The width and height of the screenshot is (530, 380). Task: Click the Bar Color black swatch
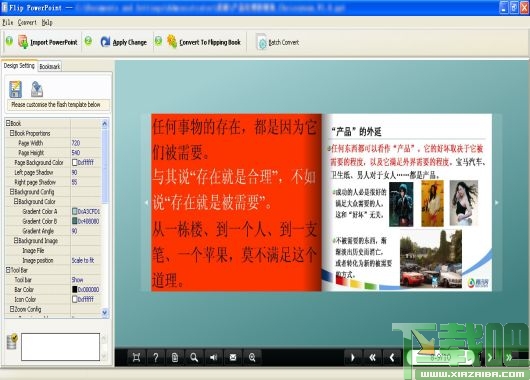click(x=75, y=289)
